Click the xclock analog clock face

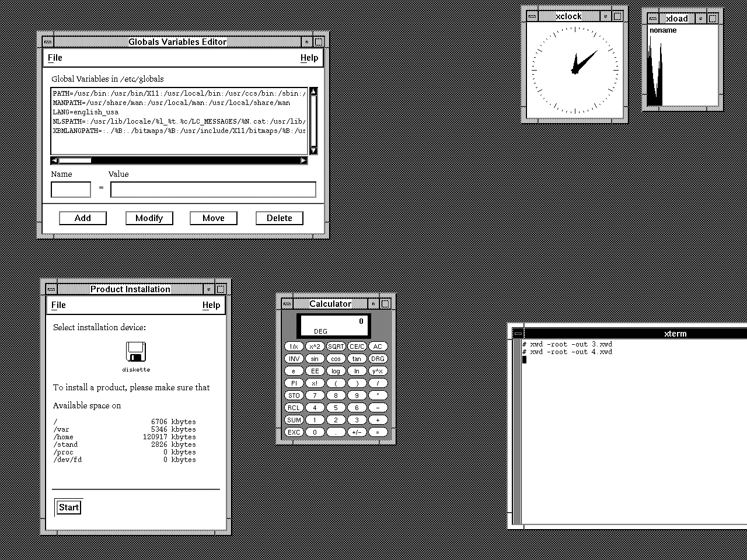tap(574, 70)
